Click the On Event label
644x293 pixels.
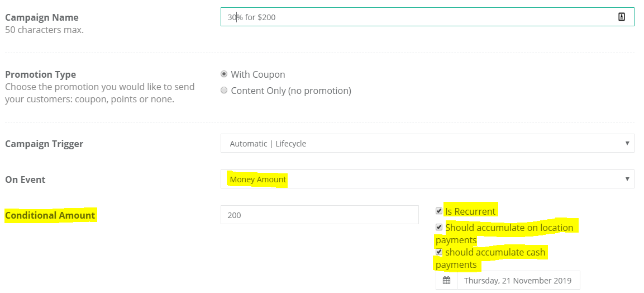(25, 179)
